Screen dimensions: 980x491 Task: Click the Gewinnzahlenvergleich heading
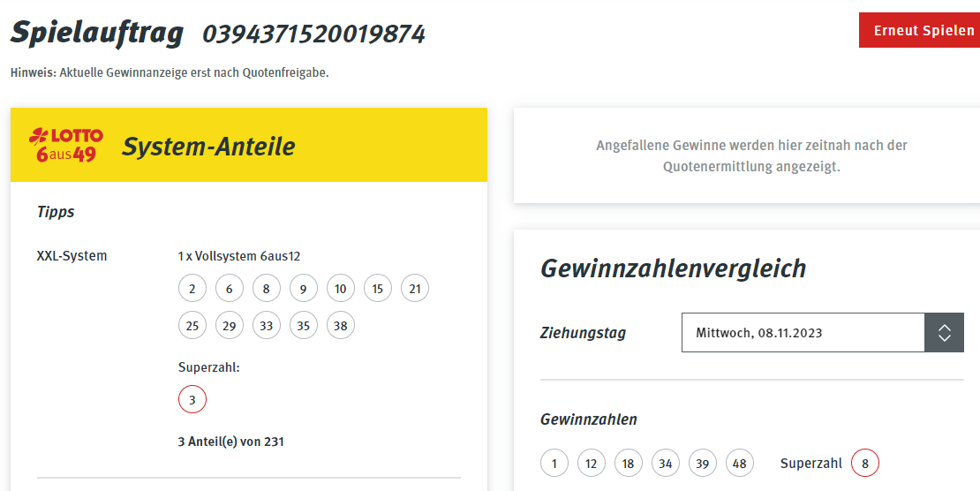673,268
